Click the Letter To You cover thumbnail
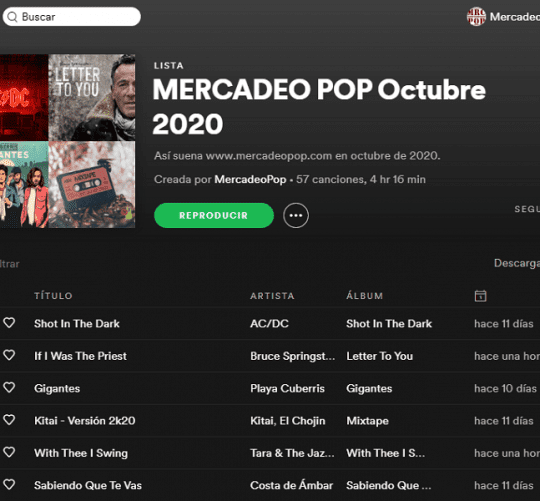The image size is (540, 501). [92, 97]
